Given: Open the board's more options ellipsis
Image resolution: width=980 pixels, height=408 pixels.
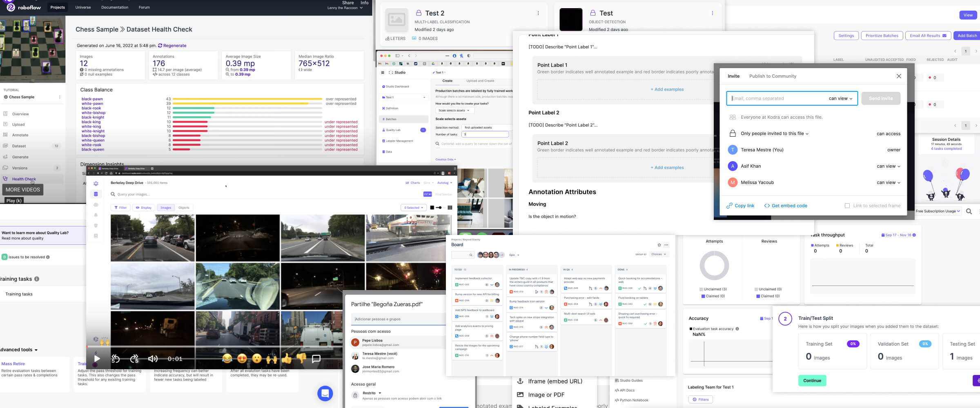Looking at the screenshot, I should (x=666, y=245).
